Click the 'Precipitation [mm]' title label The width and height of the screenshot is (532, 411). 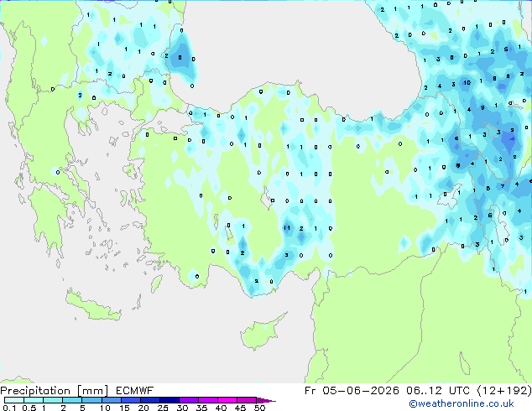tap(55, 391)
